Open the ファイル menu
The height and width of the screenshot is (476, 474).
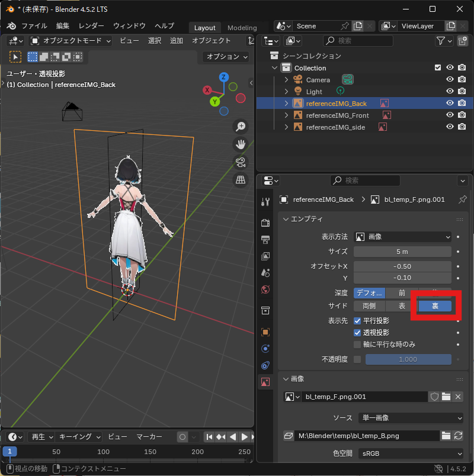pyautogui.click(x=34, y=26)
